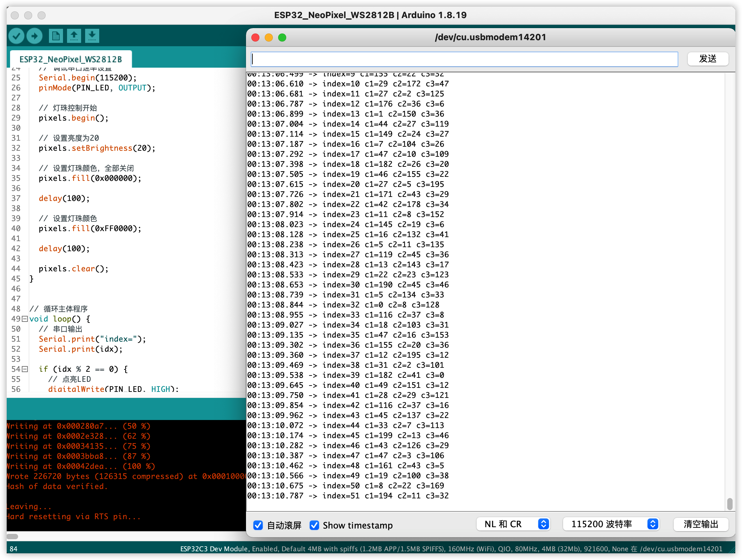Click the pixels.clear(); line
The width and height of the screenshot is (742, 560).
click(x=73, y=269)
